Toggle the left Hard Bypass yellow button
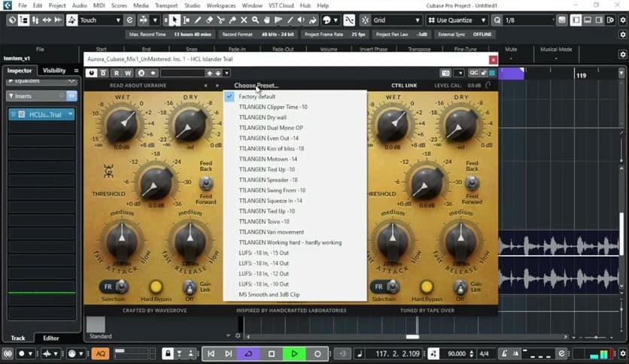 (x=156, y=287)
